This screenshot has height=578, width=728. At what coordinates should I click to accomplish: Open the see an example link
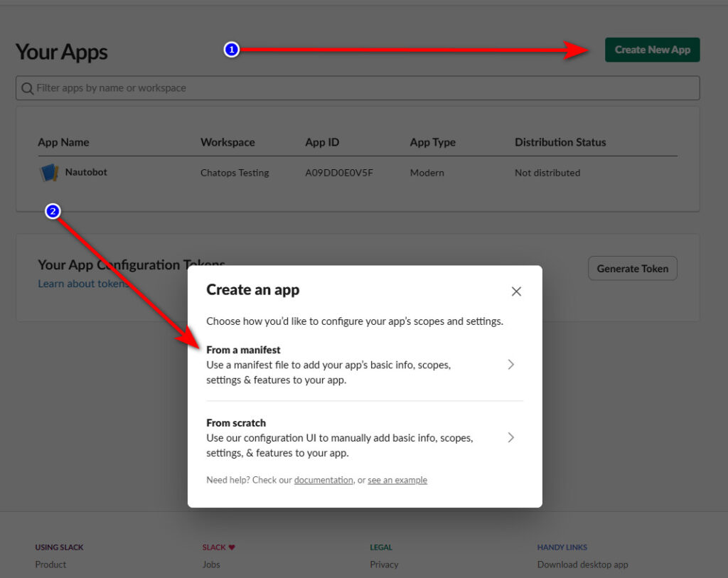[397, 480]
